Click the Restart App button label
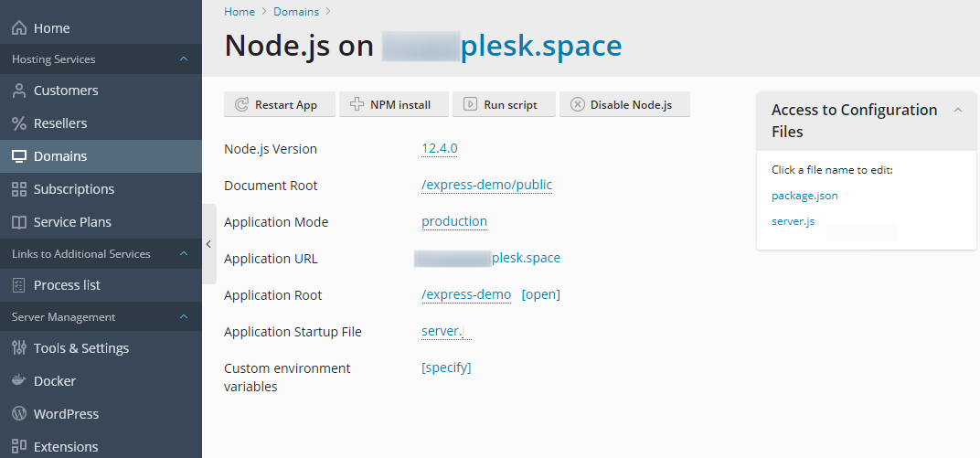 [x=286, y=105]
